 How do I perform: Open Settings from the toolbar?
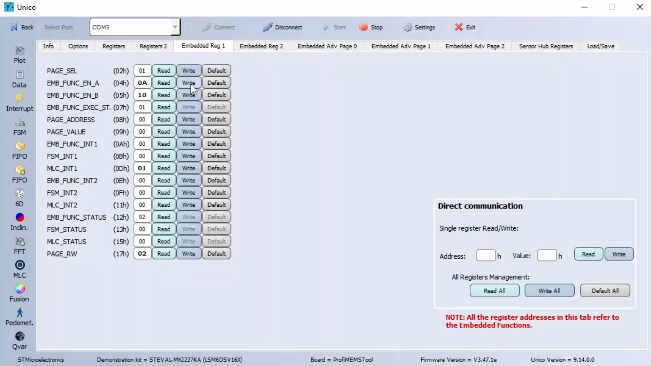pyautogui.click(x=419, y=27)
